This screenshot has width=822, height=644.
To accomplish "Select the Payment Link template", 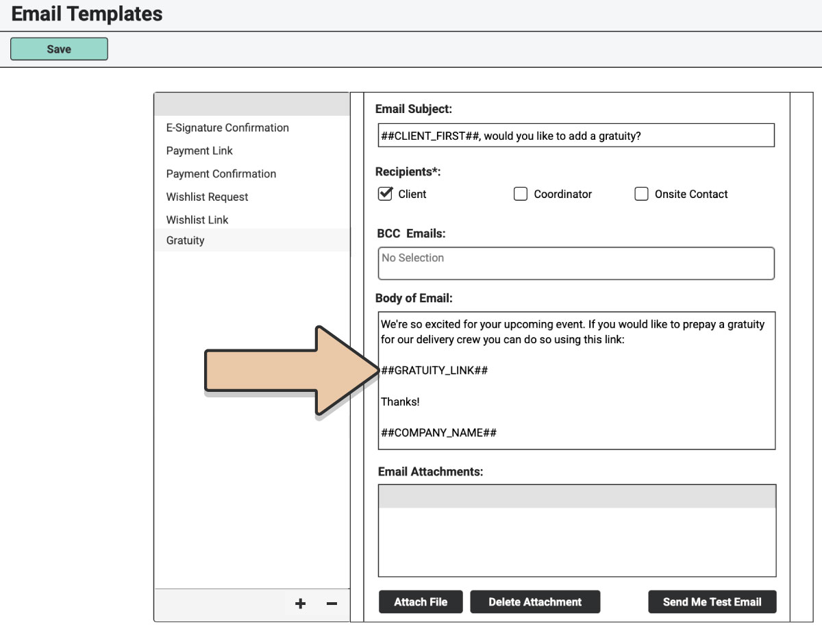I will [199, 151].
